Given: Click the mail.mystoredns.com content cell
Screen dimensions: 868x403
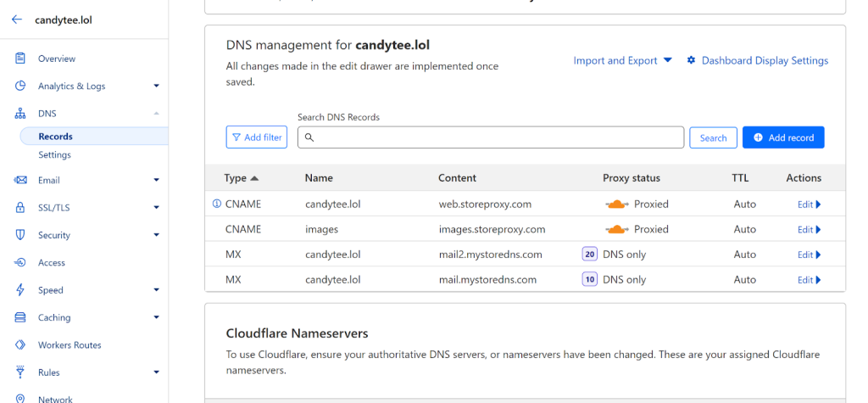Looking at the screenshot, I should (487, 279).
